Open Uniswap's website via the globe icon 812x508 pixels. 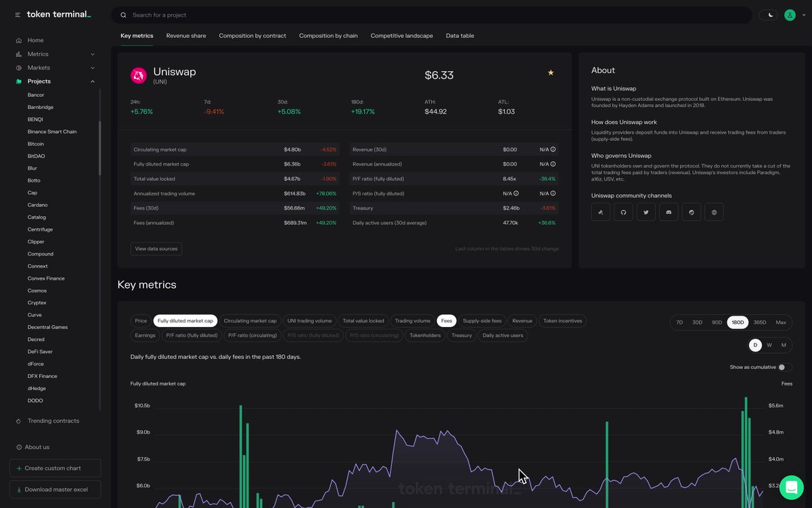coord(714,212)
